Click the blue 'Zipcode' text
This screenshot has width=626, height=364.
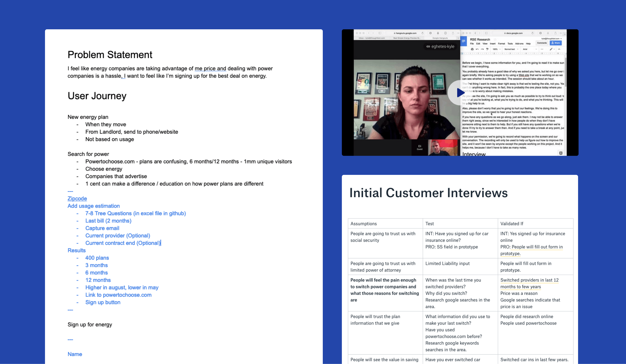(77, 199)
